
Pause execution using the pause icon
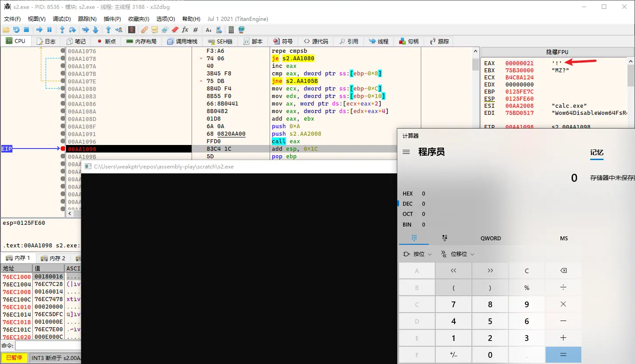[49, 30]
